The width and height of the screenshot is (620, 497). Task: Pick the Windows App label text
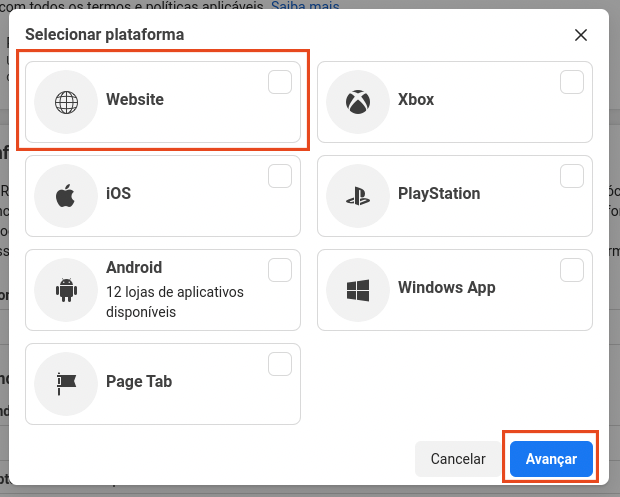click(446, 287)
